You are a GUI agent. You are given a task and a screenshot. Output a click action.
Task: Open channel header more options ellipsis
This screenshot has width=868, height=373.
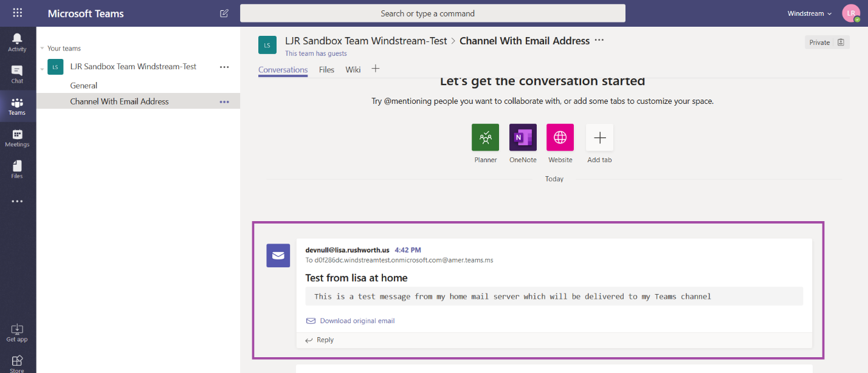point(599,40)
